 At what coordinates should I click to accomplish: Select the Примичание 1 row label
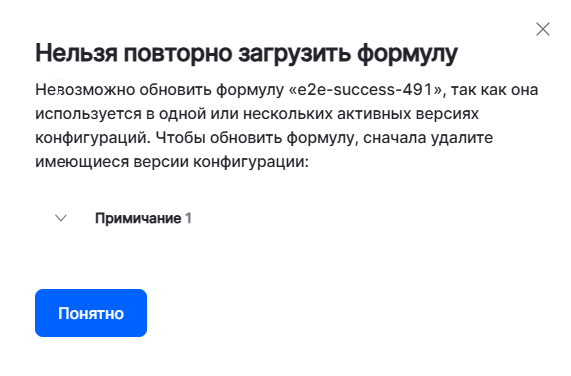tap(143, 218)
